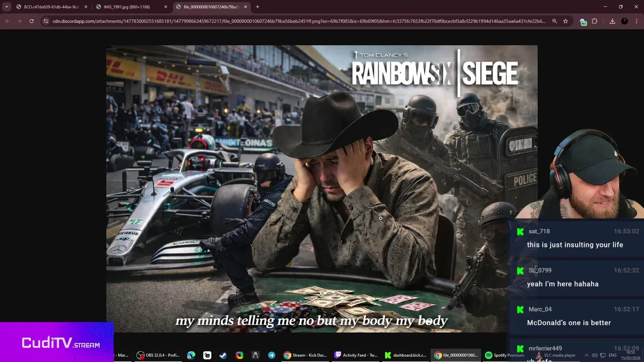
Task: Switch to Stream - Kick Dashboard window
Action: [305, 355]
